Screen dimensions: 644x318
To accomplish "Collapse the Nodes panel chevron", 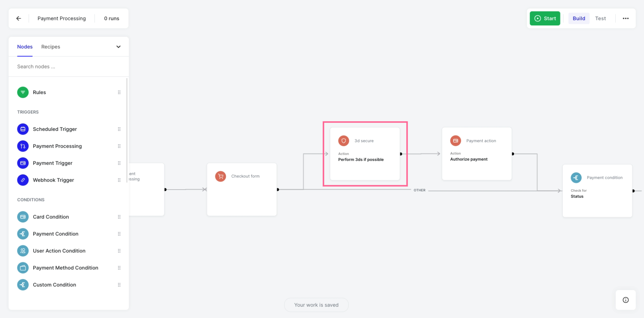I will pyautogui.click(x=118, y=47).
